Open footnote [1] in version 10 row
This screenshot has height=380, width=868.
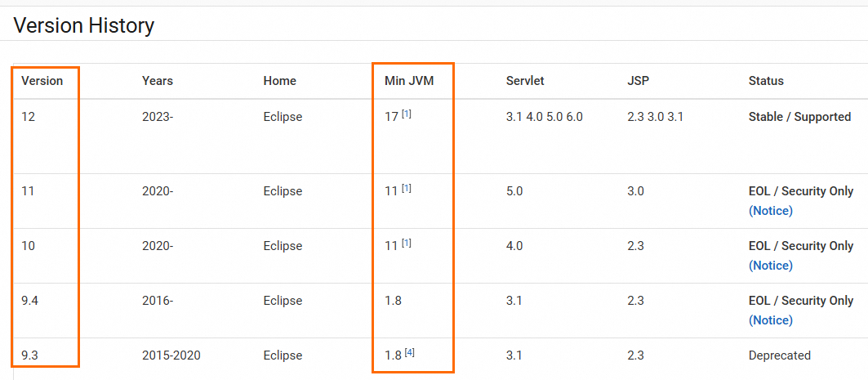pyautogui.click(x=407, y=244)
